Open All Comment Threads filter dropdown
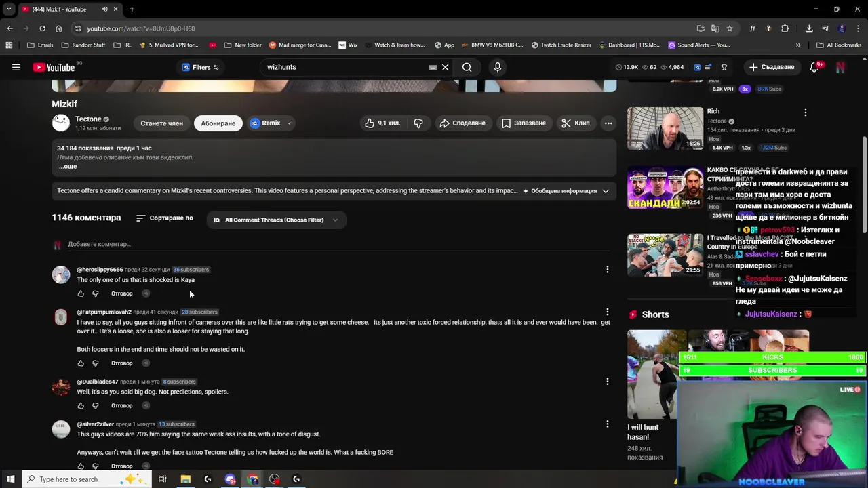 276,220
